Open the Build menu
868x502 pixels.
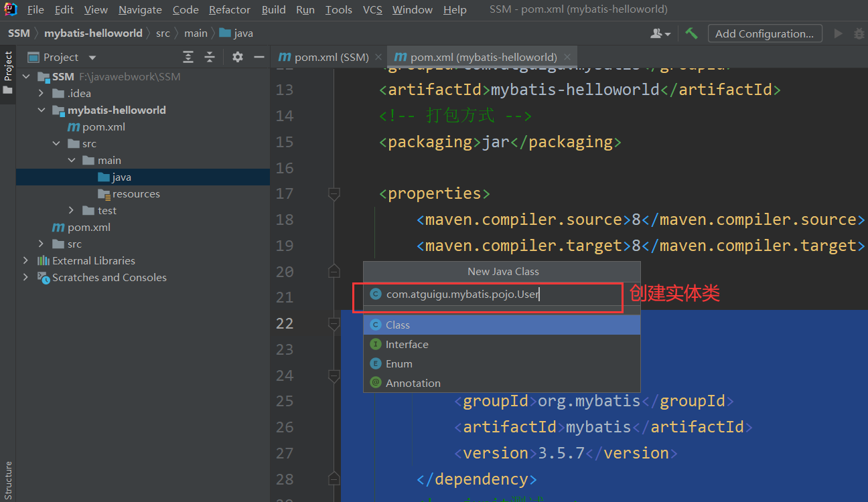[273, 9]
